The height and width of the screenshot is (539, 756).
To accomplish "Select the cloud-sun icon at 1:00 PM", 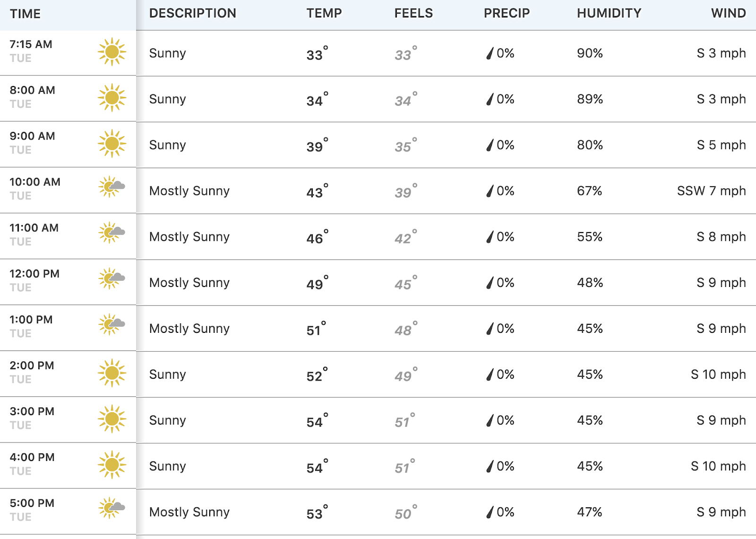I will click(x=112, y=324).
